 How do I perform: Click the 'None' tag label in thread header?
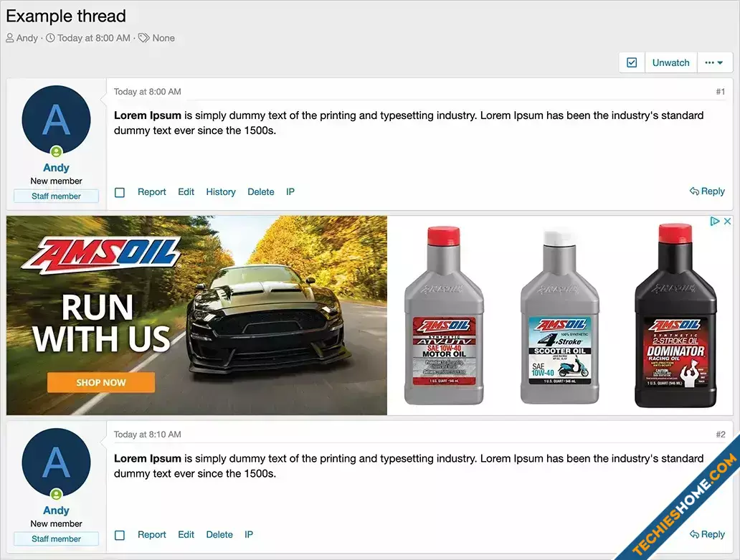click(163, 38)
